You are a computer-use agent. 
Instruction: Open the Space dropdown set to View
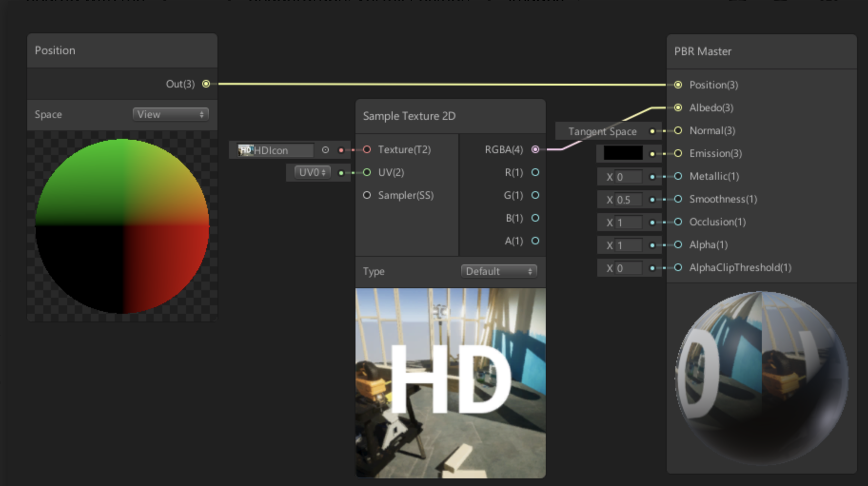170,114
